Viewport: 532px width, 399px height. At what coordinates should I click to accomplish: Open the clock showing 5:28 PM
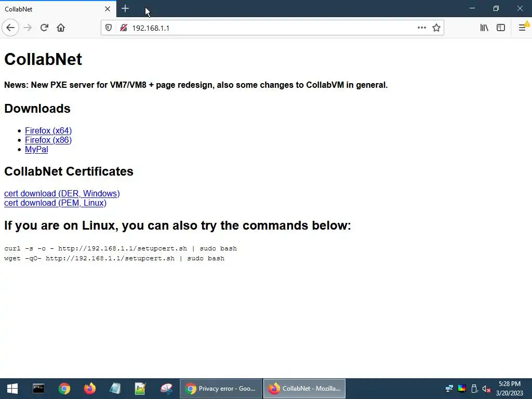pos(510,389)
